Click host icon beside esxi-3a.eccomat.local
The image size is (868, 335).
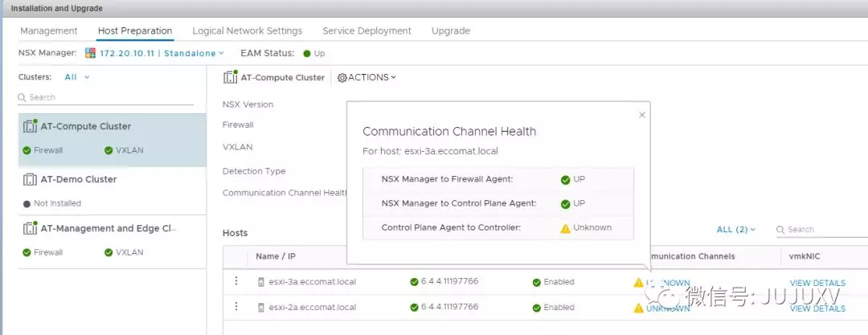click(261, 282)
